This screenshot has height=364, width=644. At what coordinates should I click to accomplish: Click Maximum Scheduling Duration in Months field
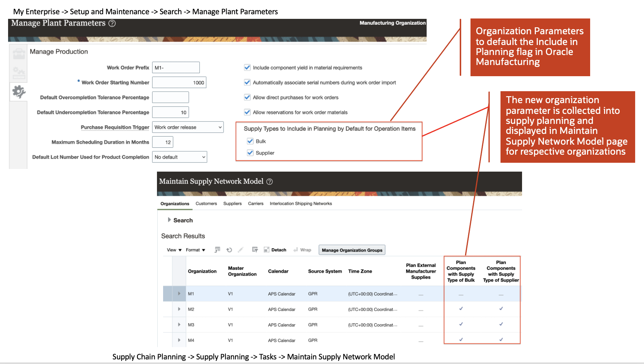click(x=163, y=142)
